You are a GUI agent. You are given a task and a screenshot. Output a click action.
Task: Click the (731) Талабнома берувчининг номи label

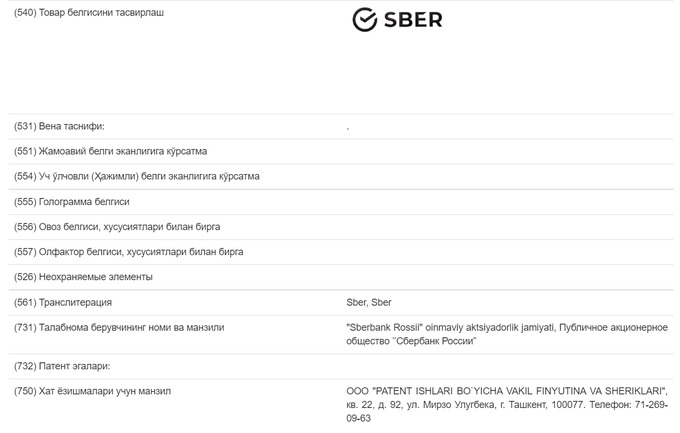pos(119,327)
